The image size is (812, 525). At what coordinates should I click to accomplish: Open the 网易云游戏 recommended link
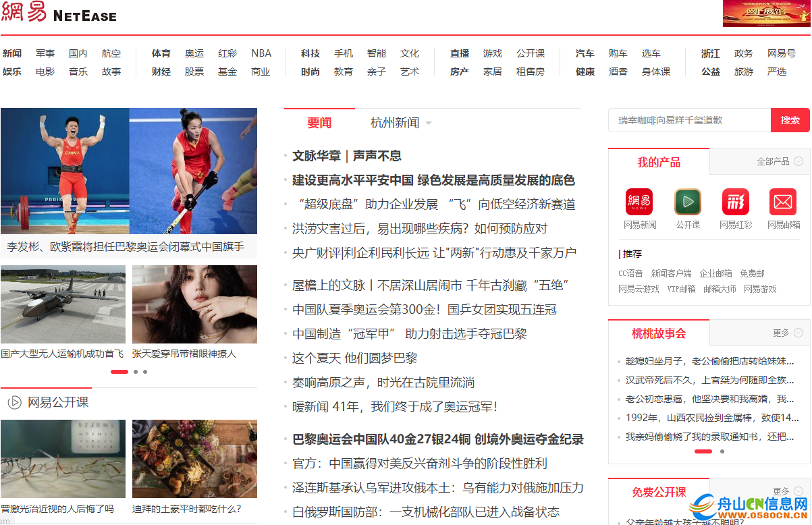point(639,289)
